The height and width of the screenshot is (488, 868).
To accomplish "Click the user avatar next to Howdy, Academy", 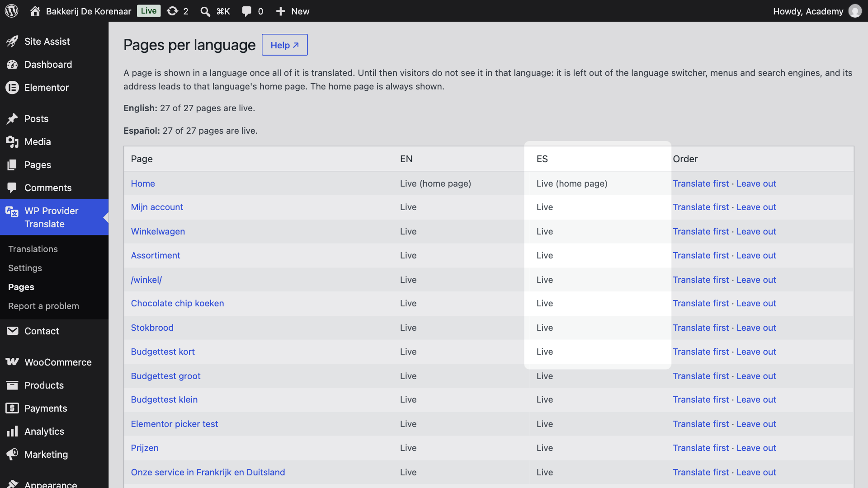I will (x=855, y=11).
